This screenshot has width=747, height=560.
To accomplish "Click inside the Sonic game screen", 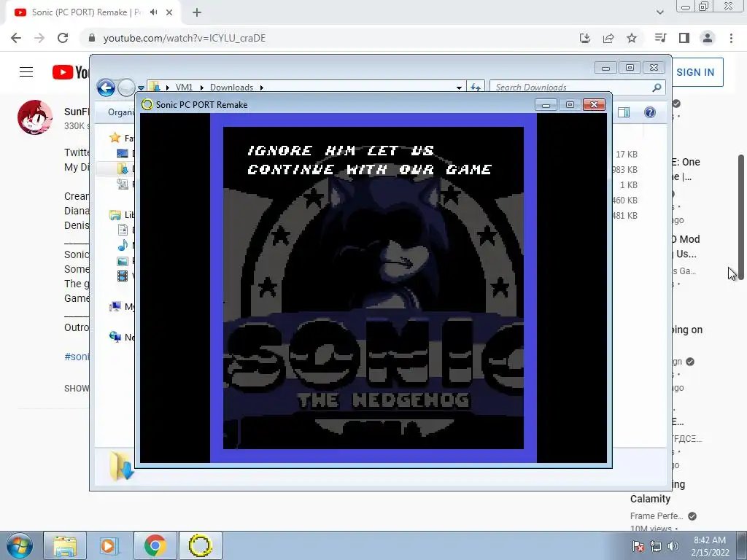I will [x=373, y=287].
